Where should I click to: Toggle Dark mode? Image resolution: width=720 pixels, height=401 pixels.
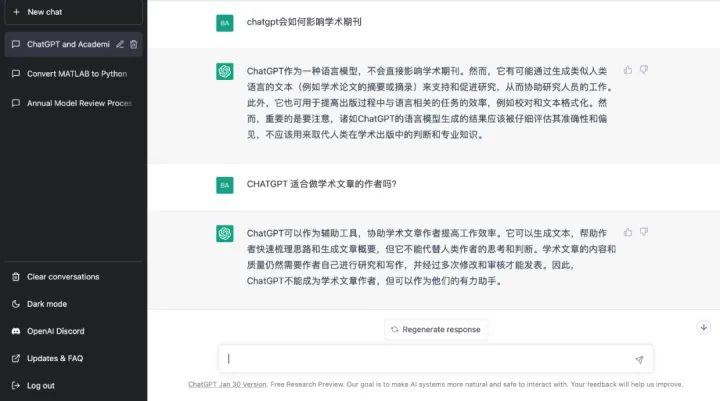coord(73,304)
